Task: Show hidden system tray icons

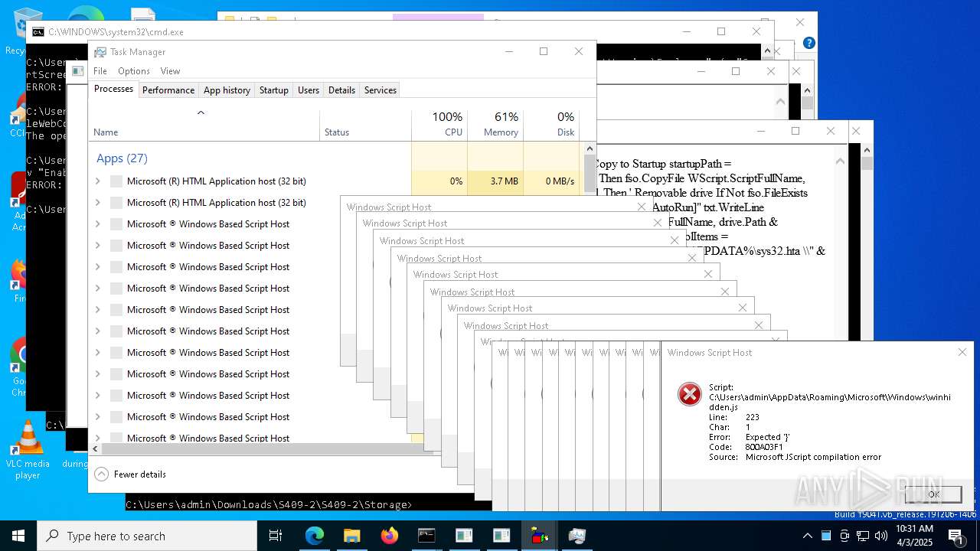Action: [808, 536]
